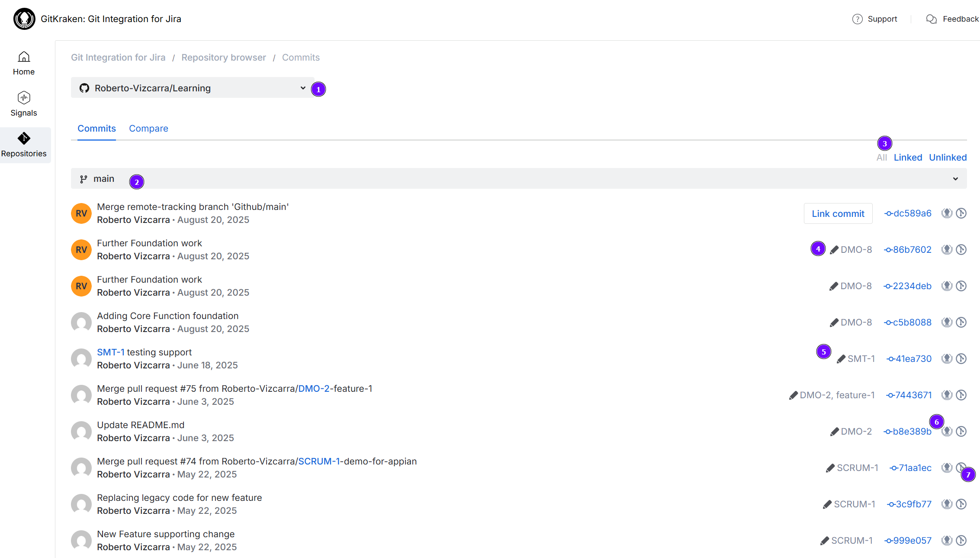Show All commits filter
This screenshot has height=558, width=980.
881,158
